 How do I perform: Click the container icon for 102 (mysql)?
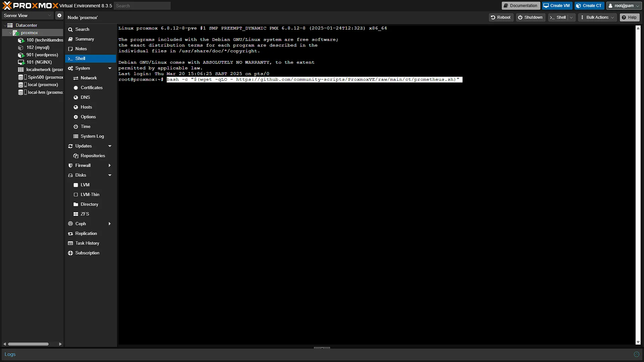coord(21,48)
